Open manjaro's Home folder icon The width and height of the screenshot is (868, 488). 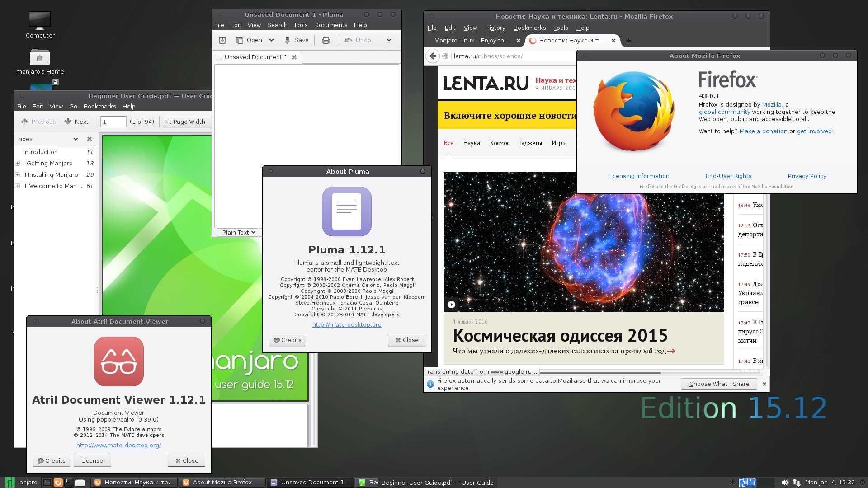pos(40,62)
